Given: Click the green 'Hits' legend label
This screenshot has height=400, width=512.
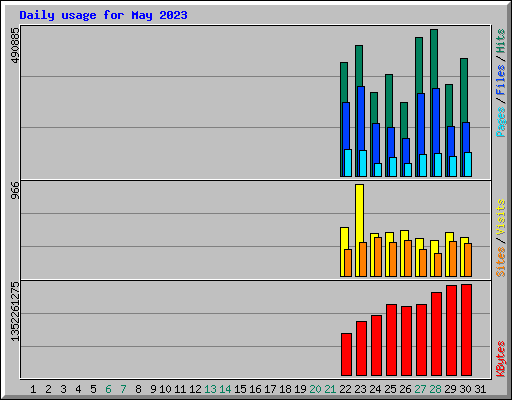Looking at the screenshot, I should click(x=500, y=41).
